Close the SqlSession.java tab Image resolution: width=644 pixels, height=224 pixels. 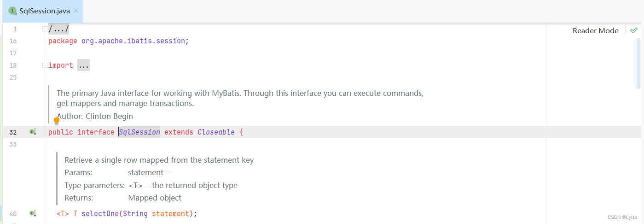coord(76,11)
